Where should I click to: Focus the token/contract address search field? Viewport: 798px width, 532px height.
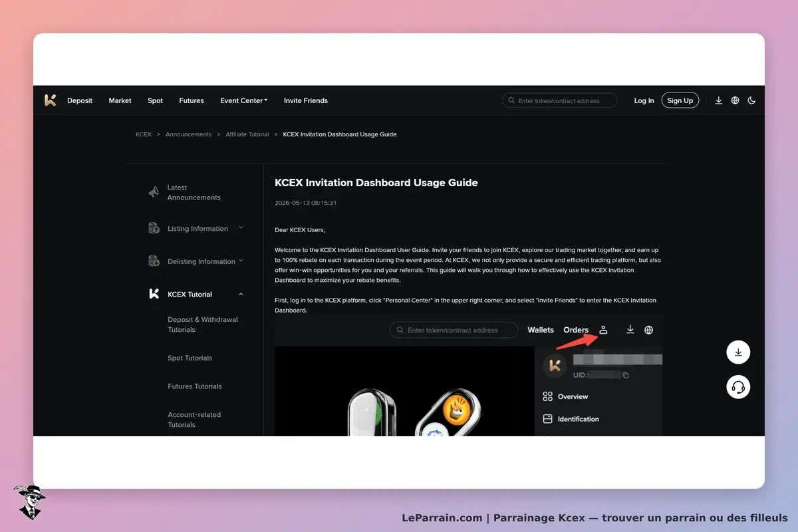click(x=559, y=100)
